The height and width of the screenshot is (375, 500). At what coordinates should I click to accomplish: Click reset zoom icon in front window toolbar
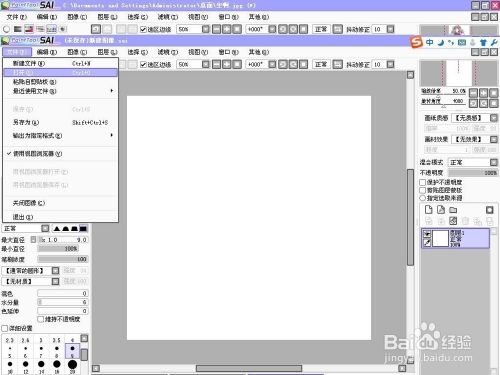(237, 64)
